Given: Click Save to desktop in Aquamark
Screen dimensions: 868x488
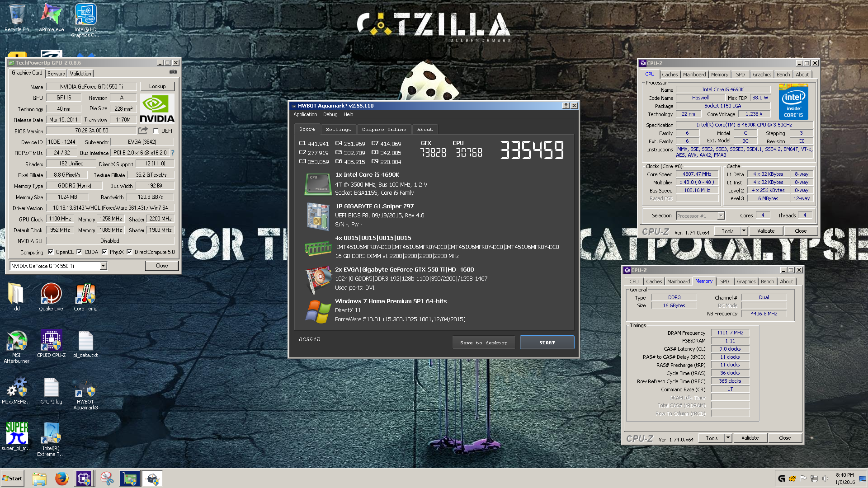Looking at the screenshot, I should (x=484, y=343).
